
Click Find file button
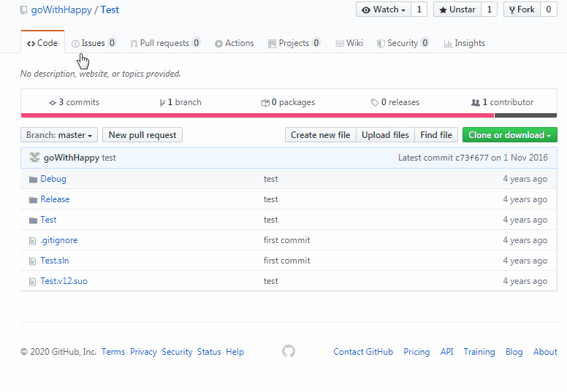pos(436,135)
